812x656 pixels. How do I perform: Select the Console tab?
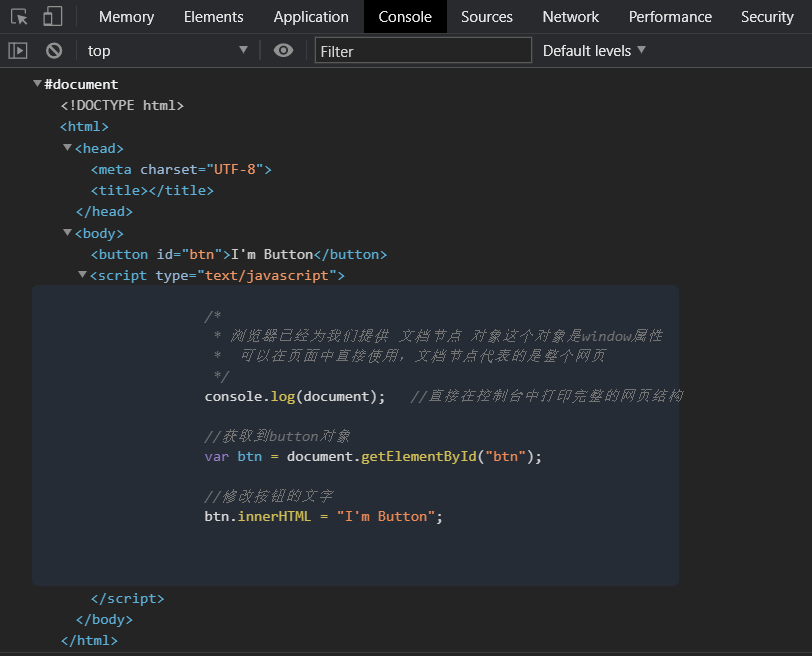pyautogui.click(x=405, y=17)
